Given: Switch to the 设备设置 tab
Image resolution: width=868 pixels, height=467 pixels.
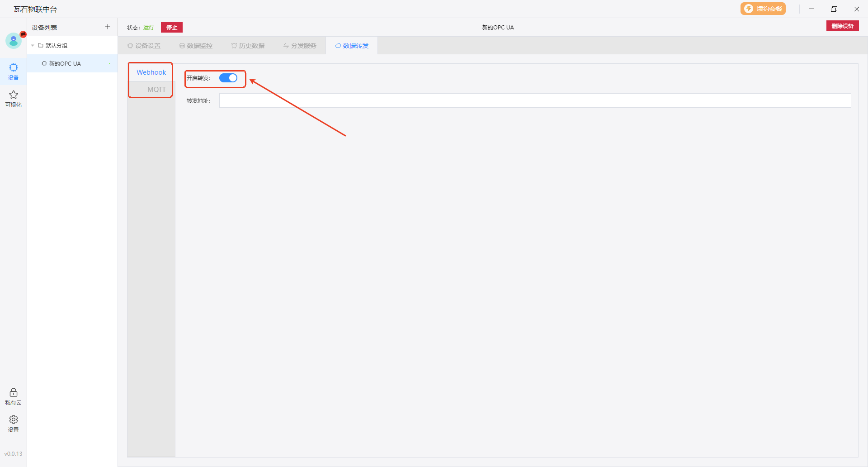Looking at the screenshot, I should click(144, 46).
